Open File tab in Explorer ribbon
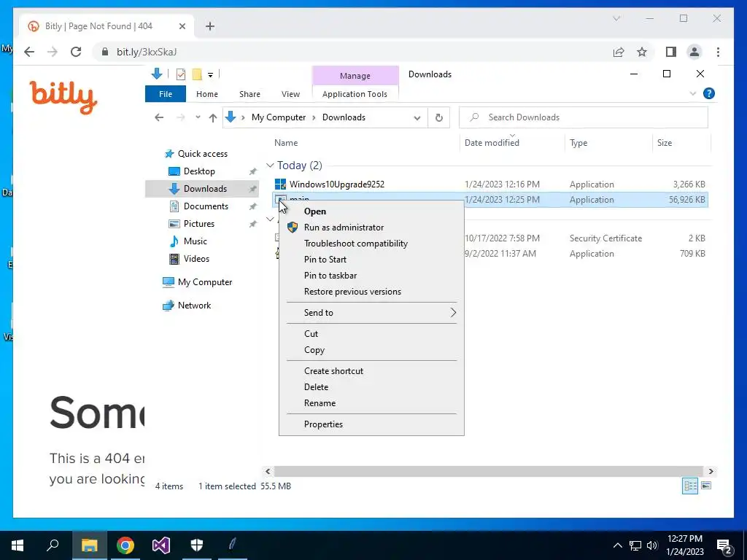 [x=166, y=94]
